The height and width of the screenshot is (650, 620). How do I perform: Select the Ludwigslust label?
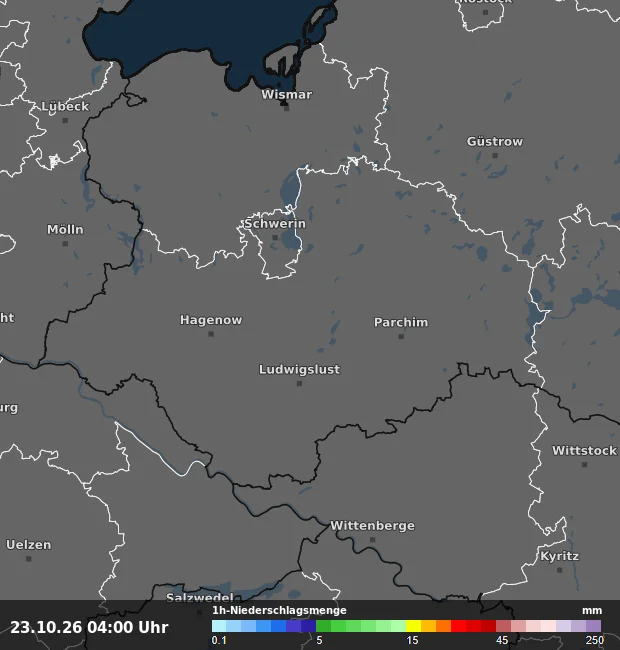299,369
